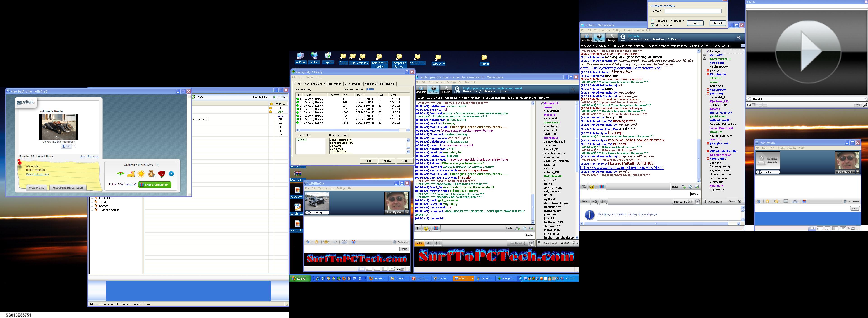
Task: Click Send a Virtual Gift button
Action: click(x=155, y=185)
